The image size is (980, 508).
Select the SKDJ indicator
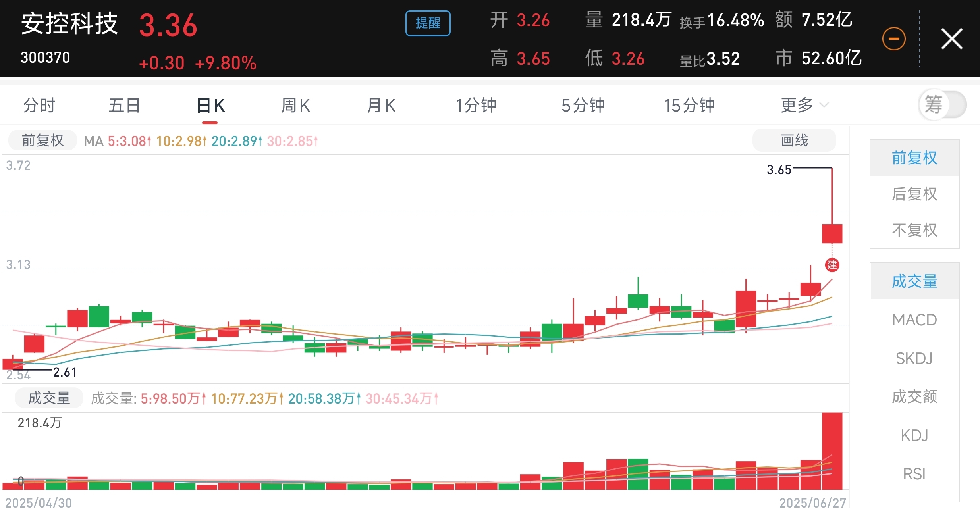[x=914, y=358]
